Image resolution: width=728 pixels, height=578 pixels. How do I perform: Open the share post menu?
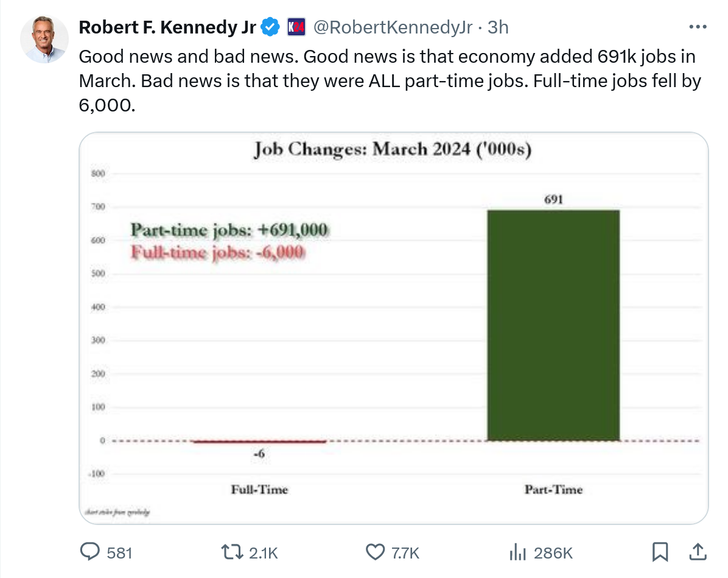pos(697,552)
